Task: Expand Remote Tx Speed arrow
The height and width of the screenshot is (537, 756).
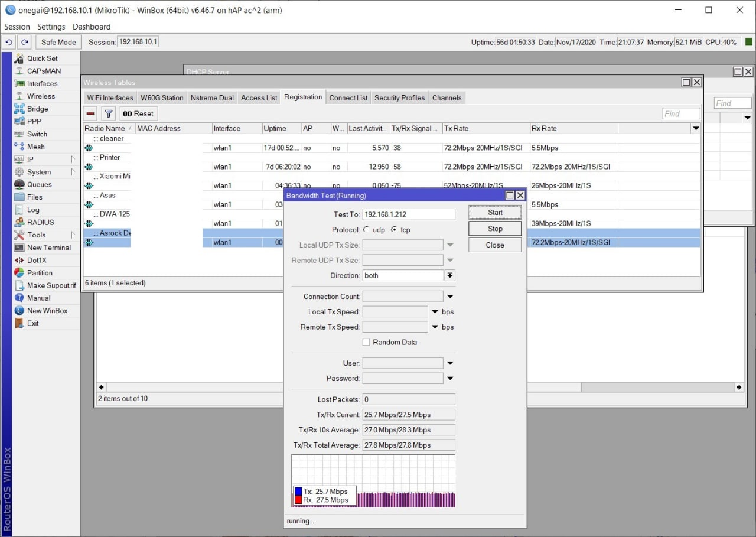Action: coord(435,327)
